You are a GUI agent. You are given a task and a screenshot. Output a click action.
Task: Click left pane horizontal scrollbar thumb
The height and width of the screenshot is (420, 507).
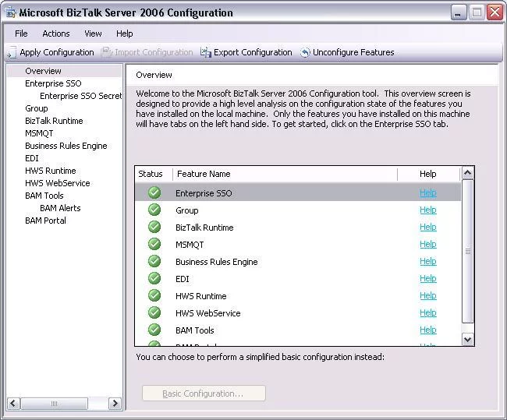coord(54,403)
